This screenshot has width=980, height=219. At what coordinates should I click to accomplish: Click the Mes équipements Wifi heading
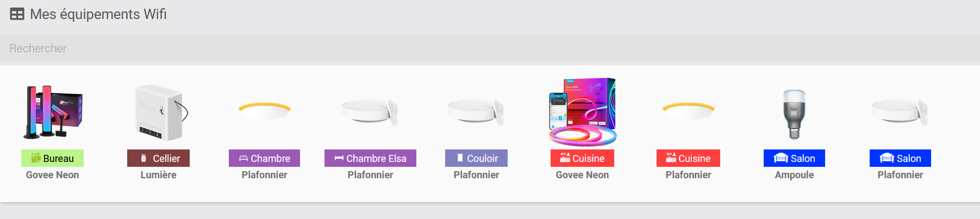[98, 14]
